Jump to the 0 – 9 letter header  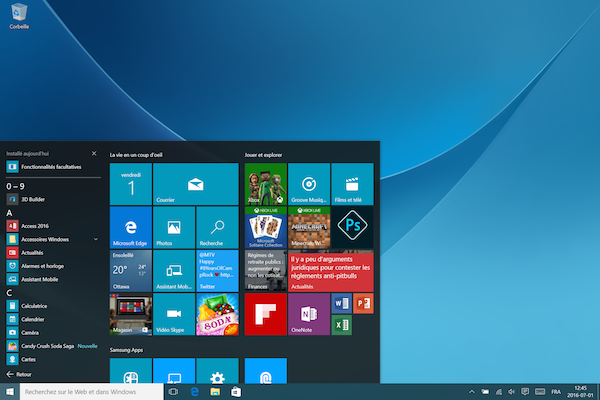[x=15, y=186]
